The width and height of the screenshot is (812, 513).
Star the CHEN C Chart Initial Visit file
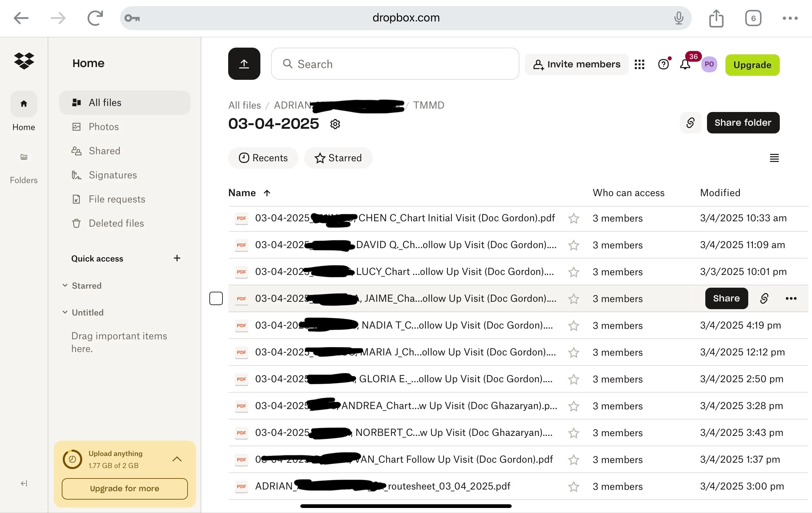[573, 218]
